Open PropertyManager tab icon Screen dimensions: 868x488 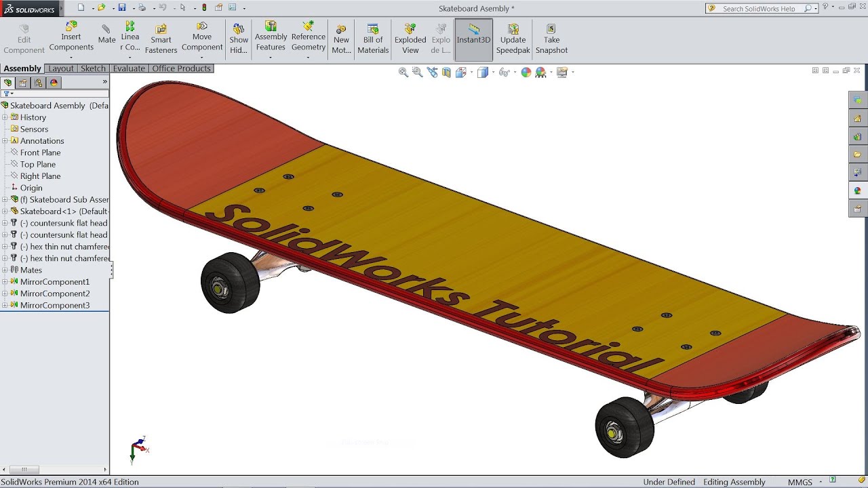point(23,83)
